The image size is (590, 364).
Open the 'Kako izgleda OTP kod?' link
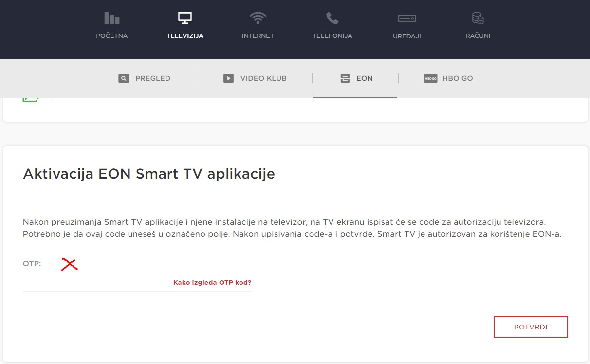point(212,282)
